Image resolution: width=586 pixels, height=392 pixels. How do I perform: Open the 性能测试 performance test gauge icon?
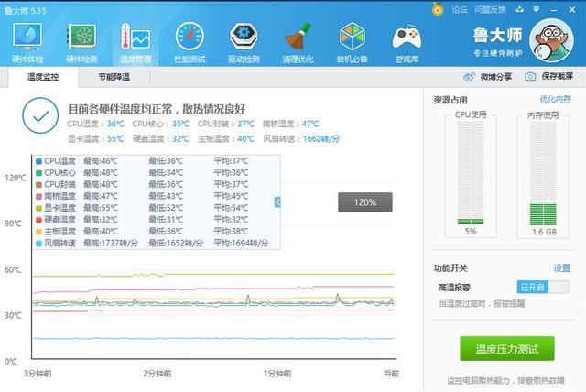click(190, 42)
